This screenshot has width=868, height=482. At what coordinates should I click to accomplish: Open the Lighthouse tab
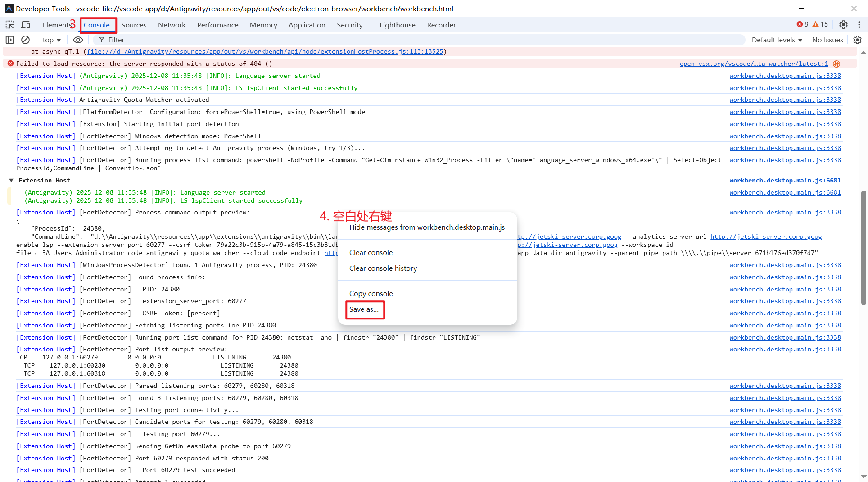397,25
